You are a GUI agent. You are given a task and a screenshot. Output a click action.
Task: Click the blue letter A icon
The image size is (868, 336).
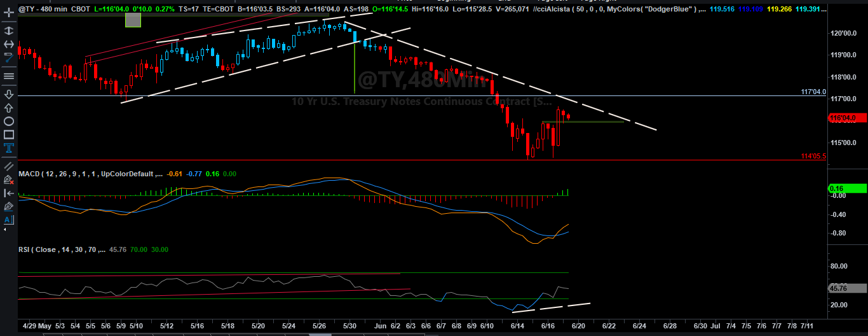click(x=9, y=220)
